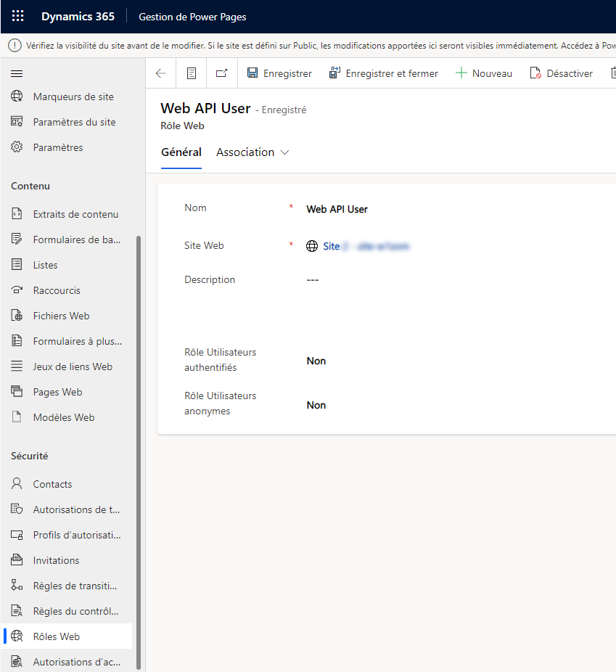Open Formulaires de base navigation item
This screenshot has height=672, width=616.
[x=66, y=239]
